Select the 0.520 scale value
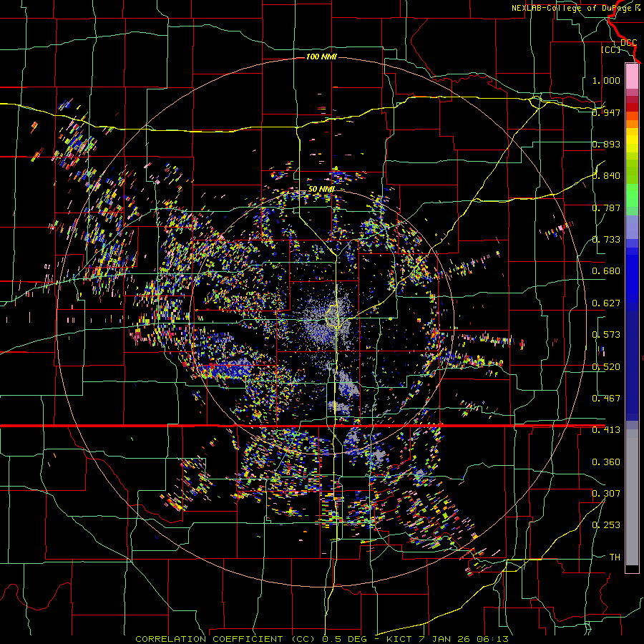The height and width of the screenshot is (644, 644). tap(606, 366)
